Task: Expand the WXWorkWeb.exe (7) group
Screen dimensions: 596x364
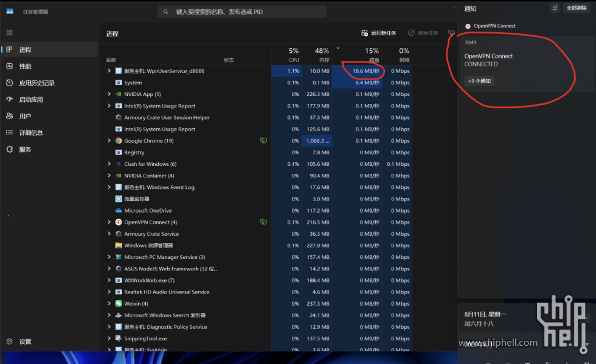Action: coord(109,280)
